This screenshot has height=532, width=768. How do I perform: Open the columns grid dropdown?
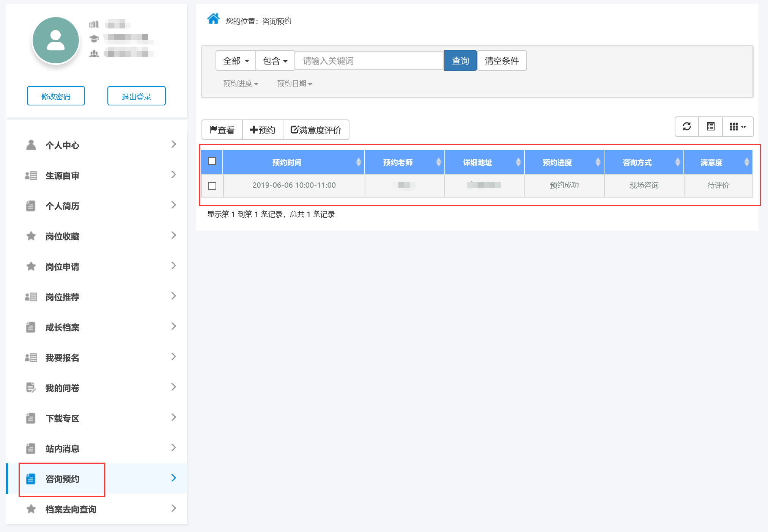click(x=738, y=126)
